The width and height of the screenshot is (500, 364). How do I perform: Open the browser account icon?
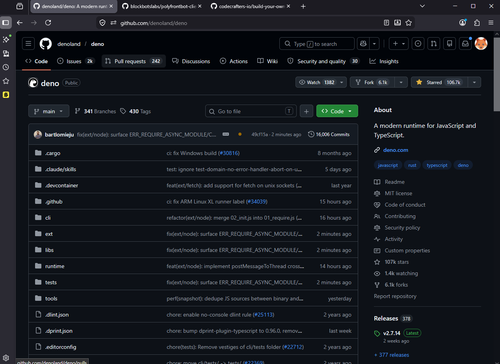click(x=463, y=23)
